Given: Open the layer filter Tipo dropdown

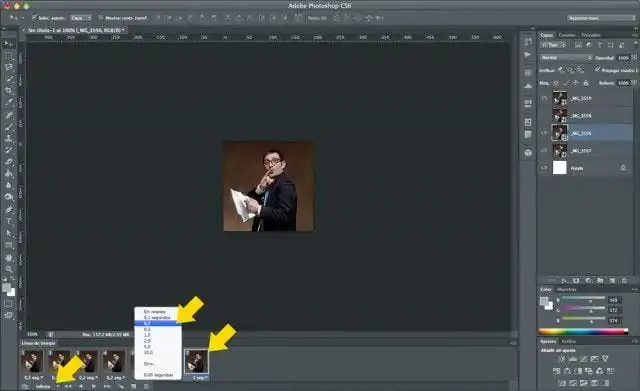Looking at the screenshot, I should point(552,45).
